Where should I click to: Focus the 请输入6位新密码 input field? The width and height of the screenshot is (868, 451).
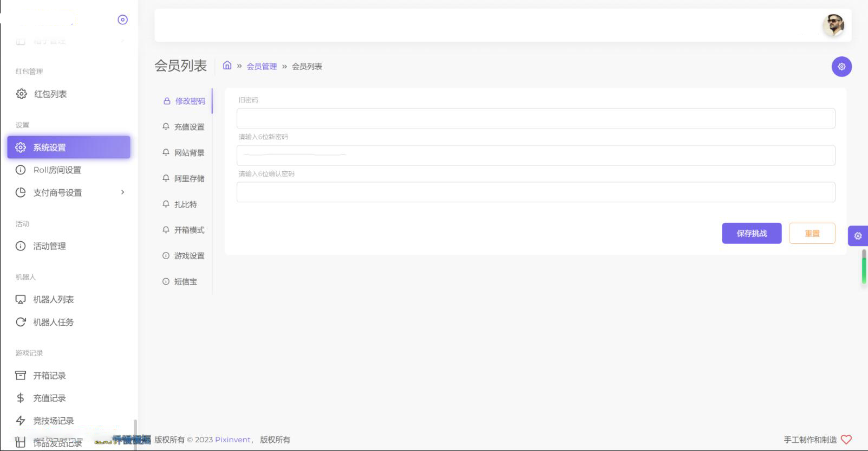coord(536,155)
